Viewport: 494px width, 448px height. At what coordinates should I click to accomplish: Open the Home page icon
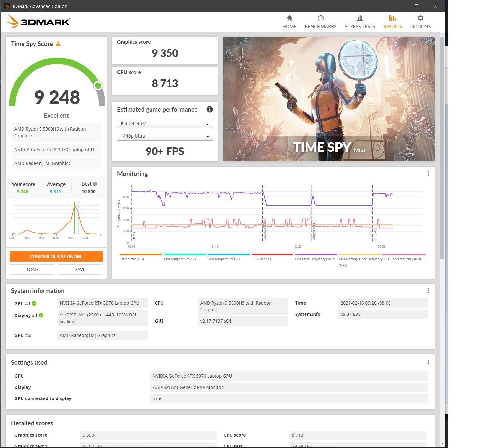(x=289, y=18)
